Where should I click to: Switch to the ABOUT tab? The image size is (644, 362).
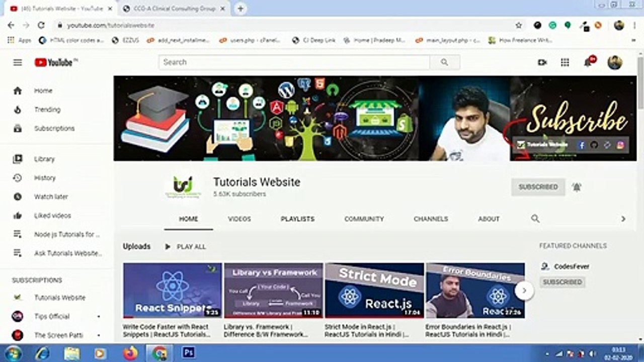489,219
